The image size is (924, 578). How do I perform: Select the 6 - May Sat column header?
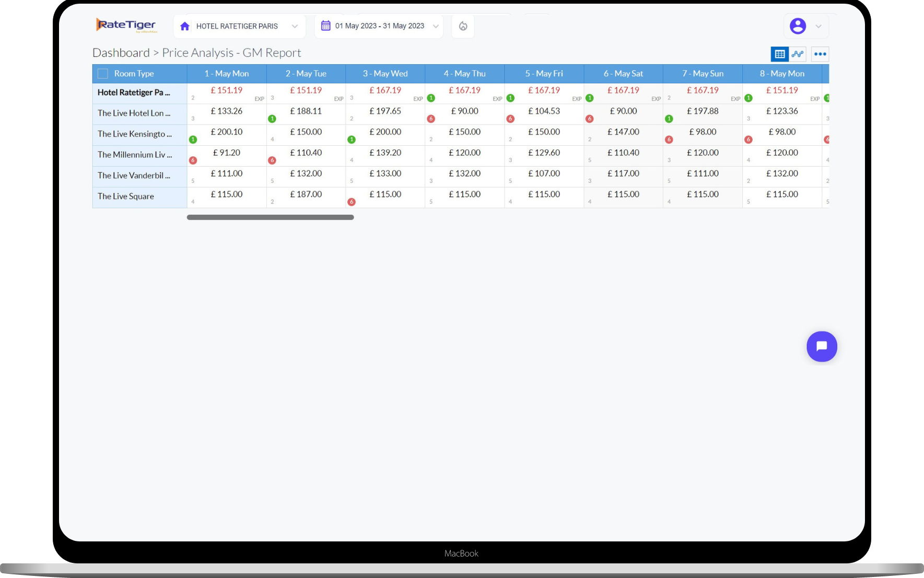[623, 74]
